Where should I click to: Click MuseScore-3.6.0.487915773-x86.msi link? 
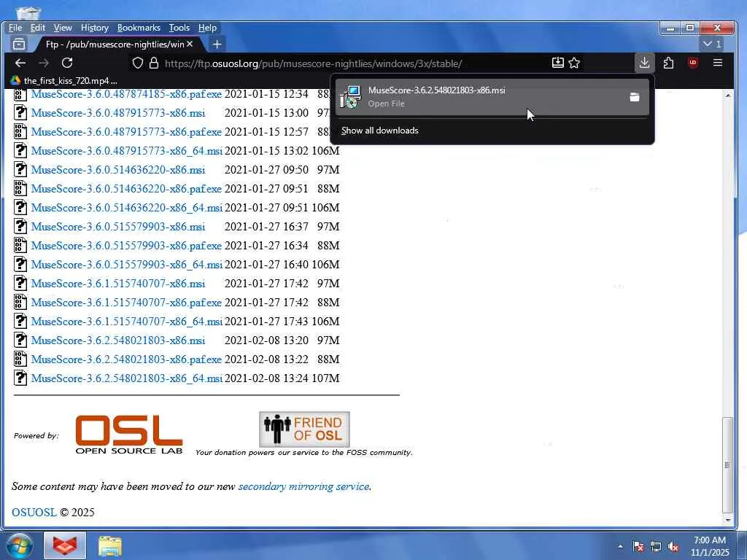coord(118,113)
